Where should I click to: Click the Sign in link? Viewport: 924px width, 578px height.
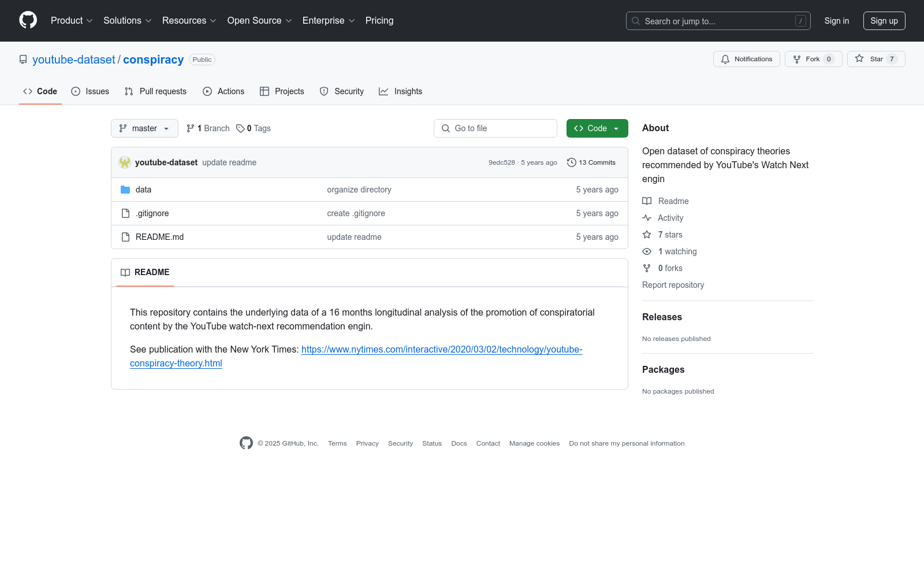pos(837,21)
